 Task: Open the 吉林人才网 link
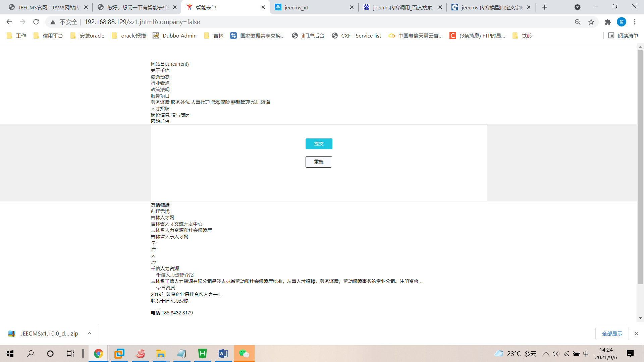162,218
